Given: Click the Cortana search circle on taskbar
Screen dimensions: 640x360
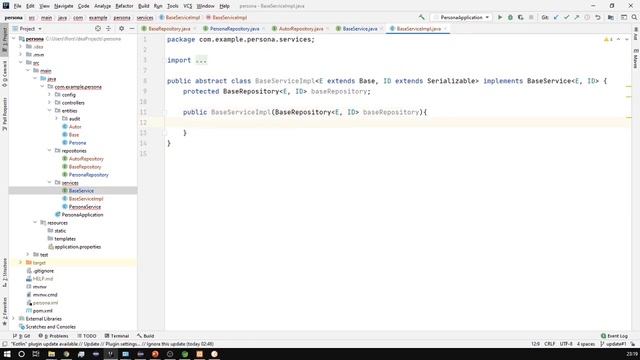Looking at the screenshot, I should (21, 354).
